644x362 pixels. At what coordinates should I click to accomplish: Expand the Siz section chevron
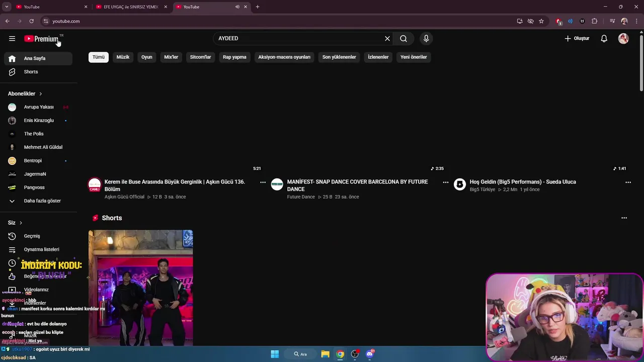tap(21, 223)
